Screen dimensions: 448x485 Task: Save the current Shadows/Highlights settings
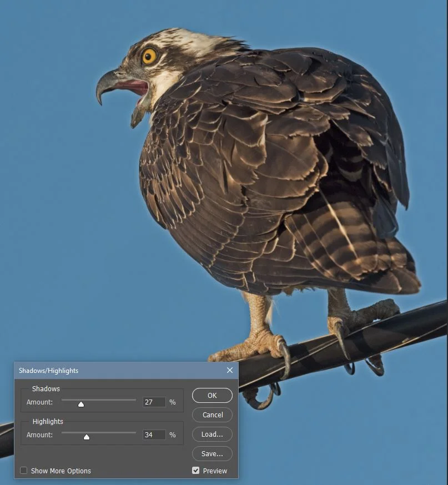tap(212, 453)
